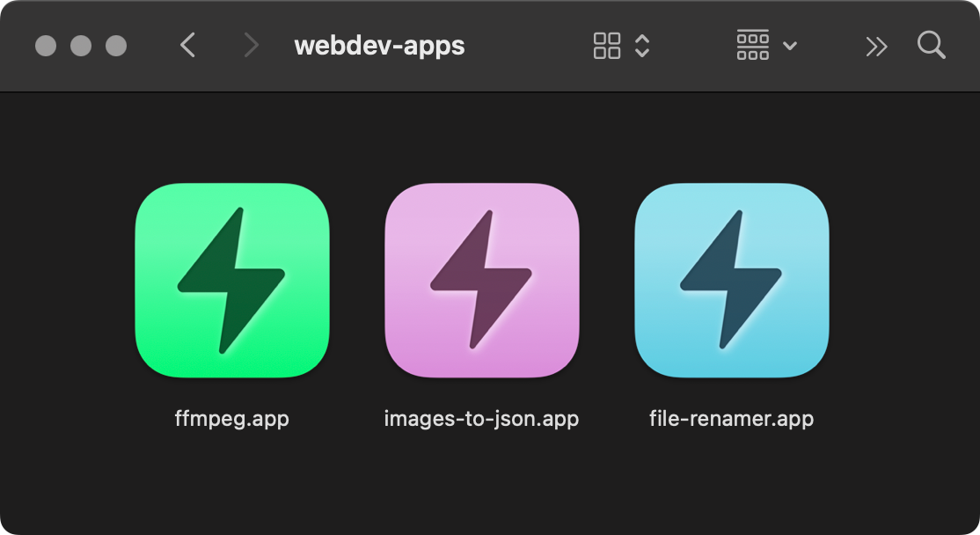980x535 pixels.
Task: Select the ffmpeg.app filename label
Action: pos(231,419)
